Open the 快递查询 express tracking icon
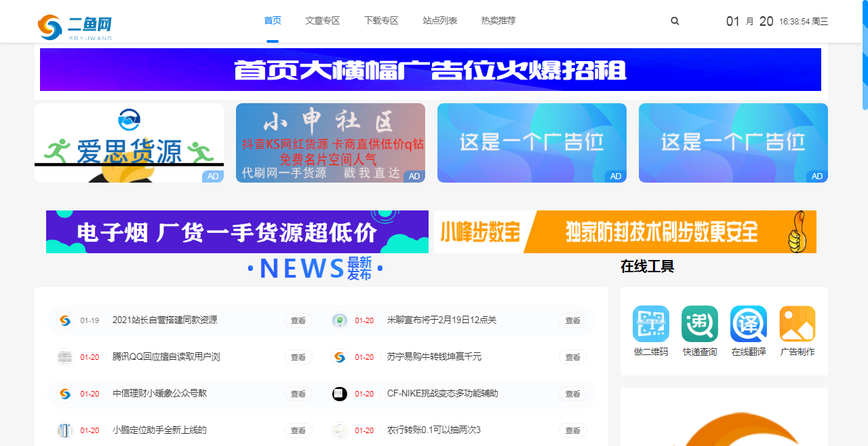The height and width of the screenshot is (446, 868). pos(700,324)
